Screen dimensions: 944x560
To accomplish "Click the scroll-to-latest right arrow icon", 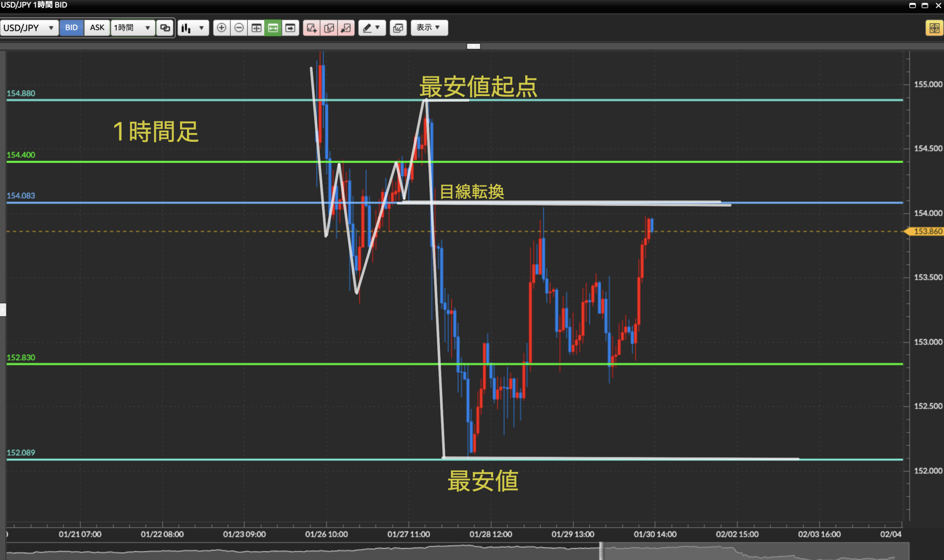I will (290, 28).
